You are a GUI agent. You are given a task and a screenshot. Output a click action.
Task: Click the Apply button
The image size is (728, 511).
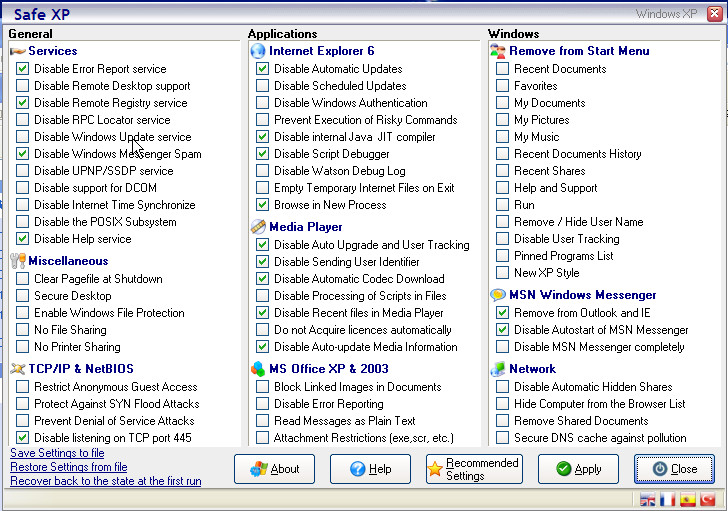click(578, 469)
